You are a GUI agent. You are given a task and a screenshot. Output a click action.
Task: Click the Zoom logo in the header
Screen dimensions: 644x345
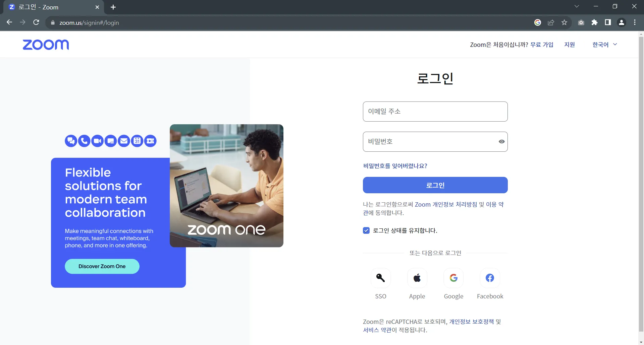[46, 45]
